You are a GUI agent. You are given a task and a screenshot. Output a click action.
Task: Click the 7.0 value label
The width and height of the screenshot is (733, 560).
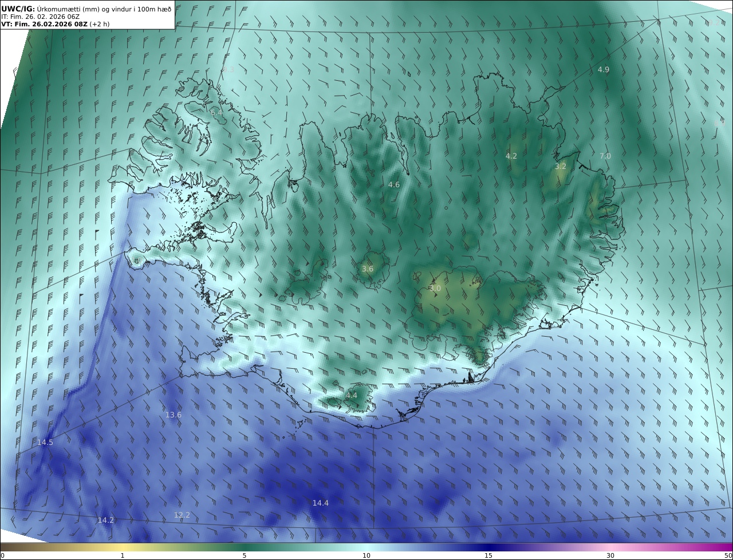point(605,156)
